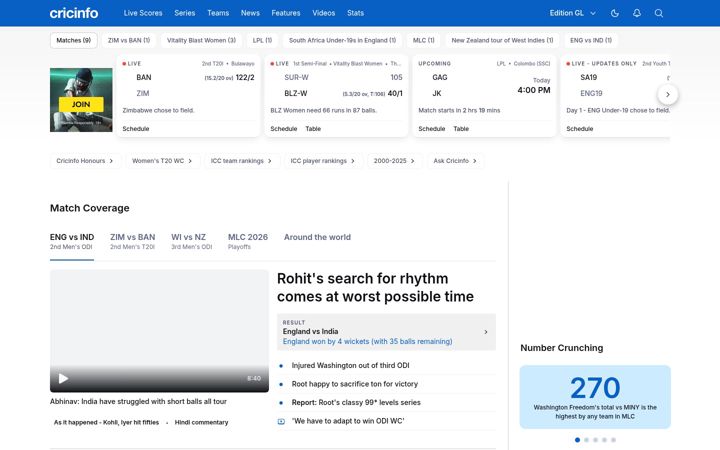Play the Abhinav video
The height and width of the screenshot is (450, 720).
click(64, 378)
